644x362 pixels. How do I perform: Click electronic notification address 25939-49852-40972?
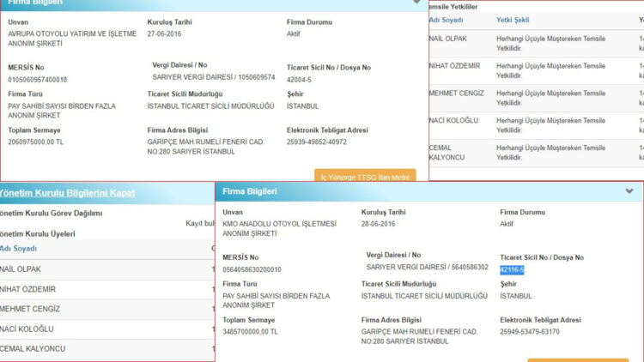coord(317,142)
